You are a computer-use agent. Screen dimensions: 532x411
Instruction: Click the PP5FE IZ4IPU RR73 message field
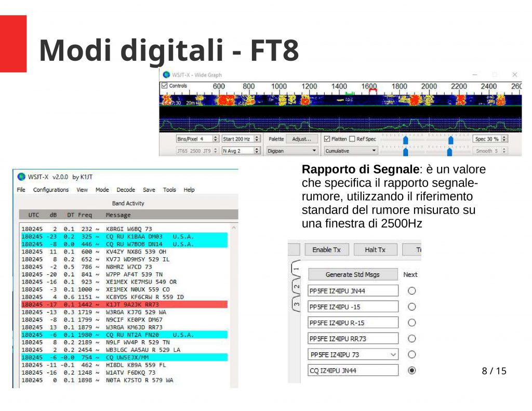pos(353,339)
